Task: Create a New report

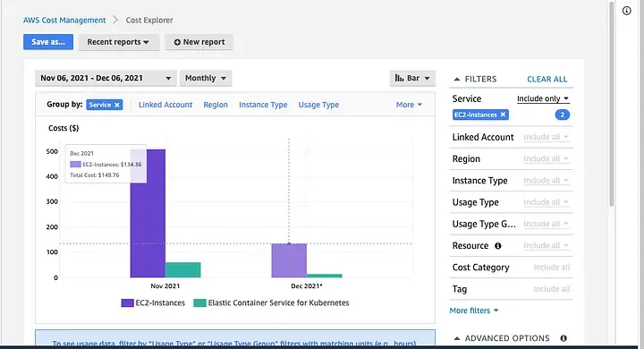Action: tap(199, 42)
